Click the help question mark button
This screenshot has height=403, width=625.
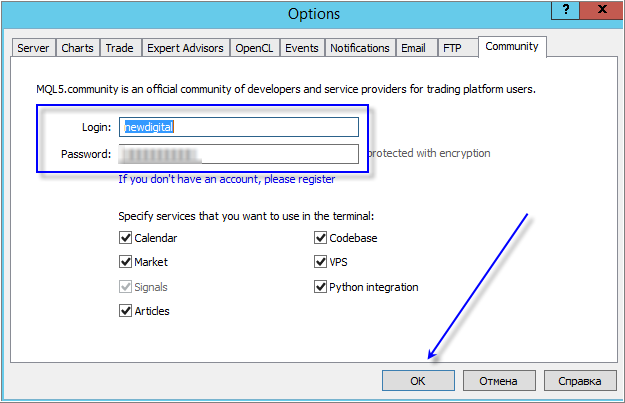(566, 11)
